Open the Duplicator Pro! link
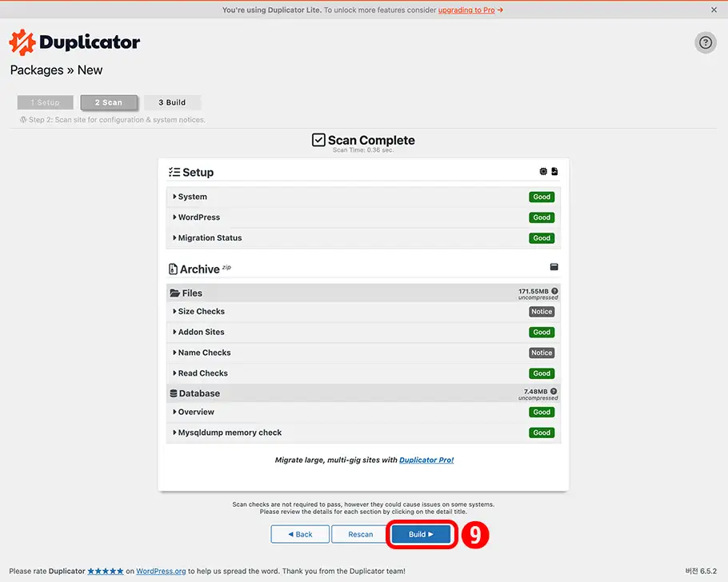Screen dimensions: 728x582 coord(426,460)
